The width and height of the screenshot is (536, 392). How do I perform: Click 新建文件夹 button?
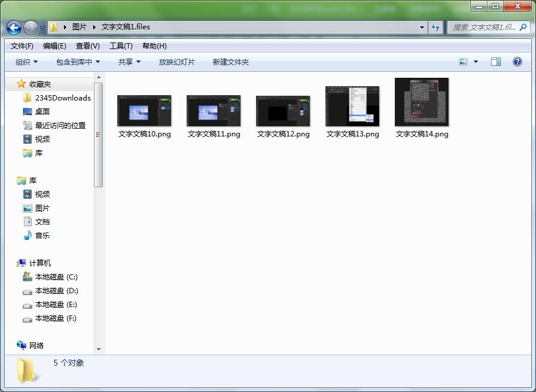click(x=231, y=62)
